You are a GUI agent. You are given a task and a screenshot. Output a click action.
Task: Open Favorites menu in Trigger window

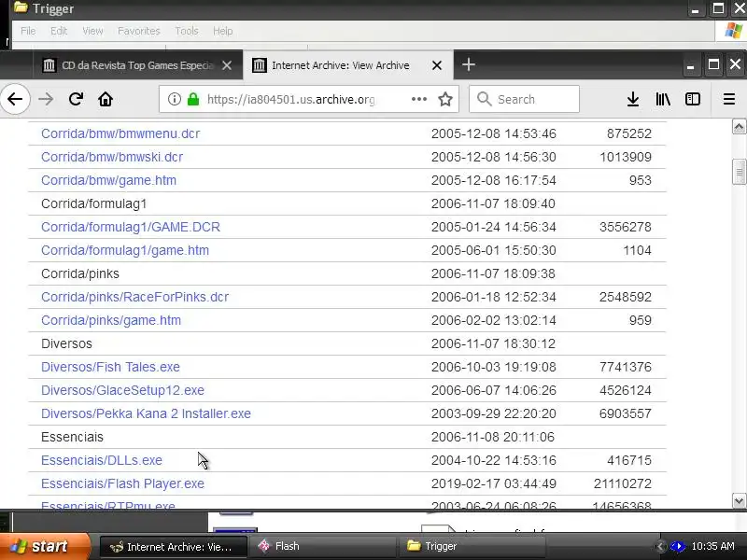138,31
